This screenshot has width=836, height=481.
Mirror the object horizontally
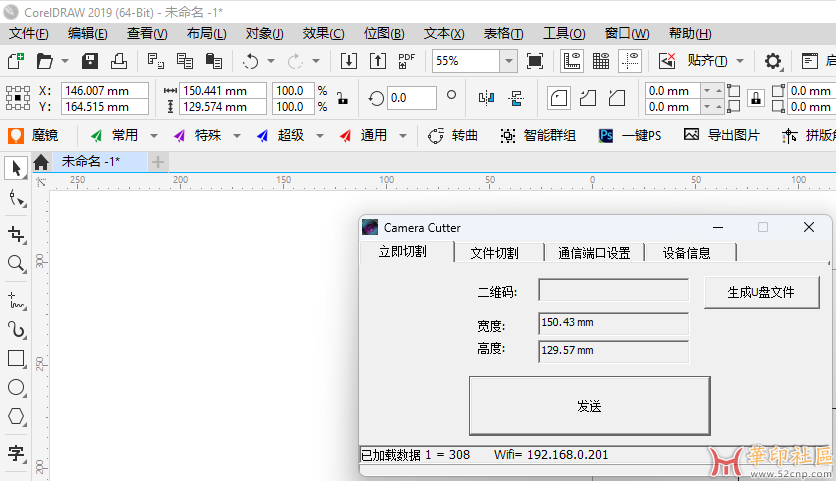coord(486,98)
